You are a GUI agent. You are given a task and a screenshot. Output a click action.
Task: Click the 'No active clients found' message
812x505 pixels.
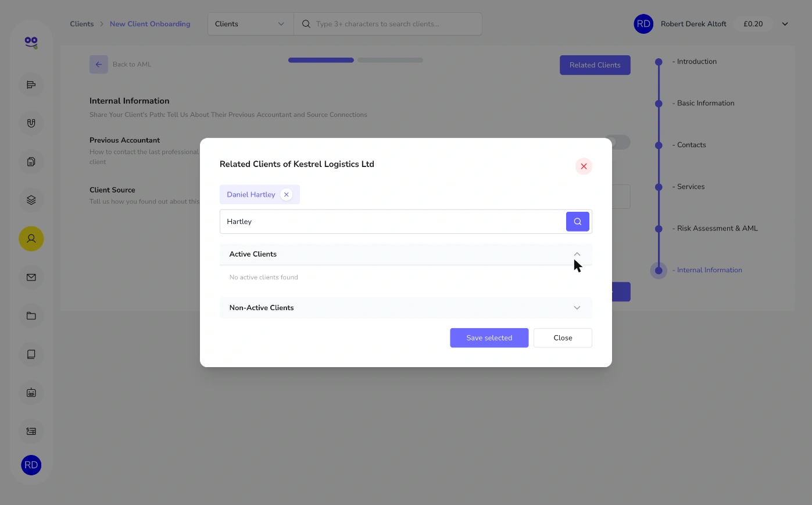(264, 278)
